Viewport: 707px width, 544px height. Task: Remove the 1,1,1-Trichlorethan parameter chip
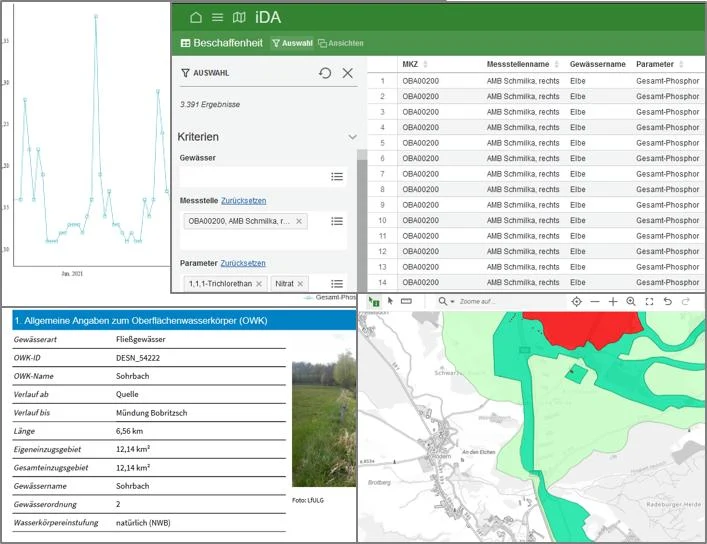[x=259, y=284]
